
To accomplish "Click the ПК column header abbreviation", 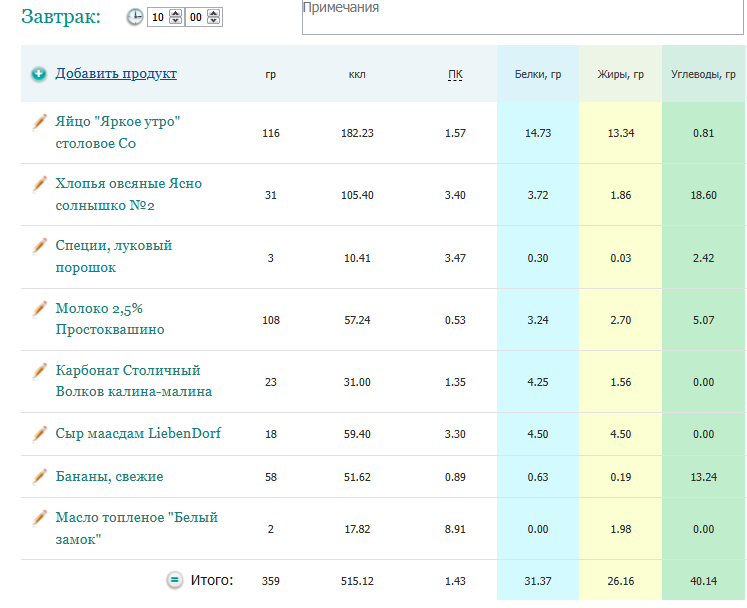I will coord(455,74).
